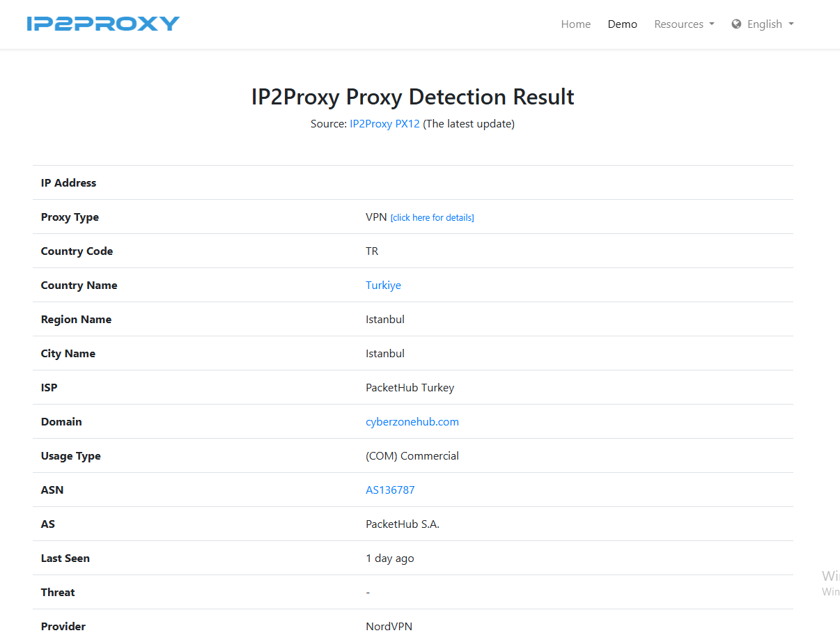The image size is (840, 633).
Task: Open the English language dropdown
Action: point(770,24)
